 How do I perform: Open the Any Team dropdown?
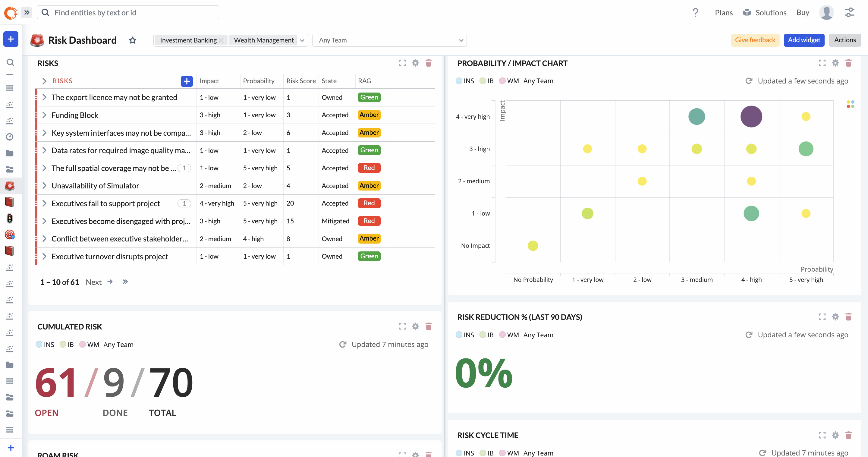[389, 40]
